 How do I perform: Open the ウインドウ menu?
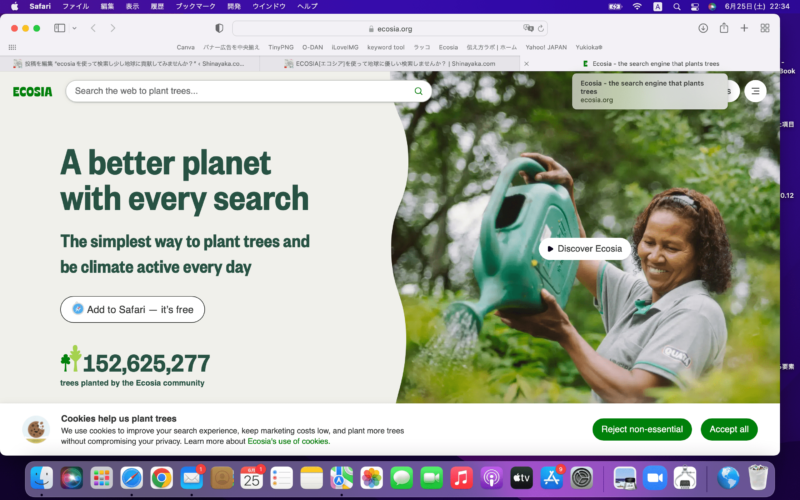click(269, 6)
